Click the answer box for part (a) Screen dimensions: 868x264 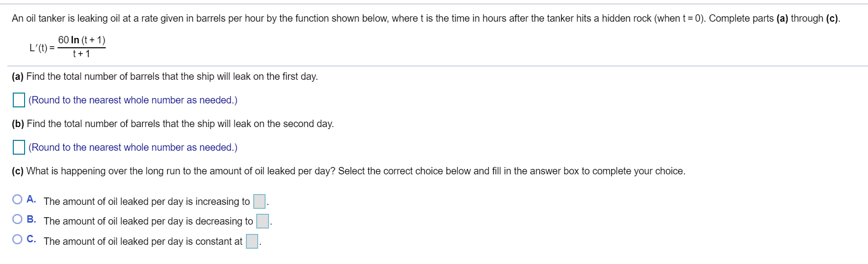pyautogui.click(x=19, y=100)
